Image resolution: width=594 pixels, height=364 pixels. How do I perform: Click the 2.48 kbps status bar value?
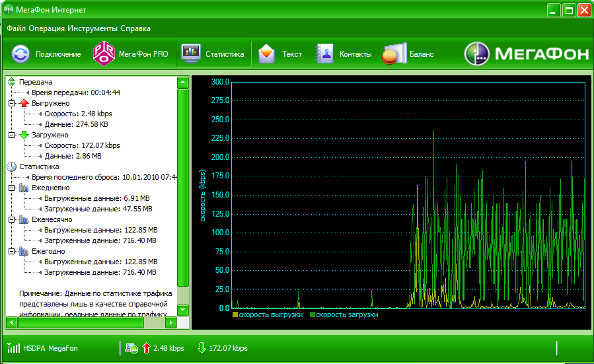[x=168, y=348]
